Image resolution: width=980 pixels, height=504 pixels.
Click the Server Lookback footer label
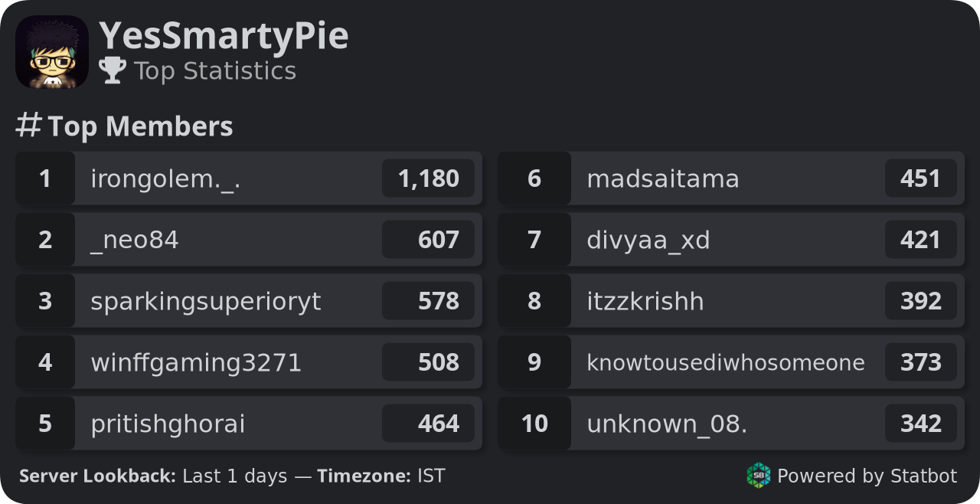click(x=98, y=476)
